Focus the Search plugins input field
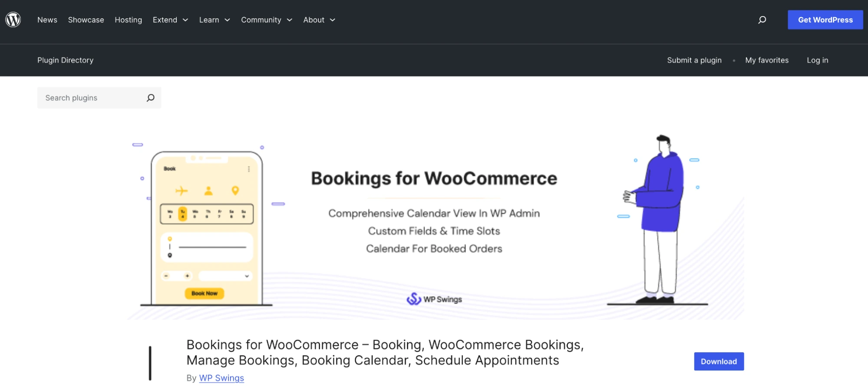Viewport: 868px width, 387px height. pos(99,98)
